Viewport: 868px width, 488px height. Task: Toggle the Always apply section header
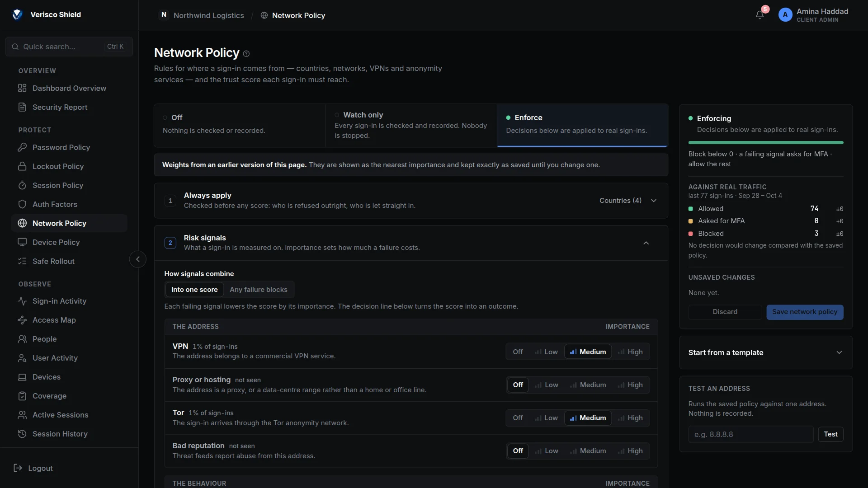pos(411,201)
